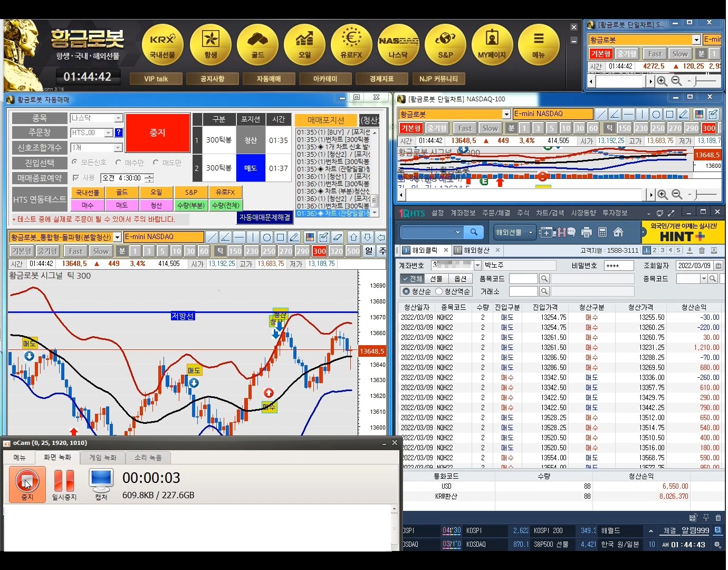Open 설정 menu in 1QHTS
Viewport: 728px width, 570px height.
coord(438,213)
